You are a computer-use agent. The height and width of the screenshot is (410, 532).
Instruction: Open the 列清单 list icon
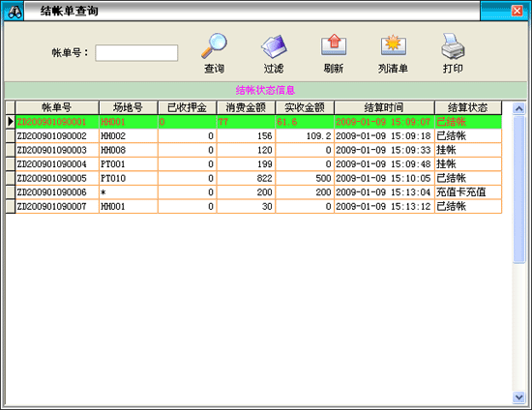(394, 44)
